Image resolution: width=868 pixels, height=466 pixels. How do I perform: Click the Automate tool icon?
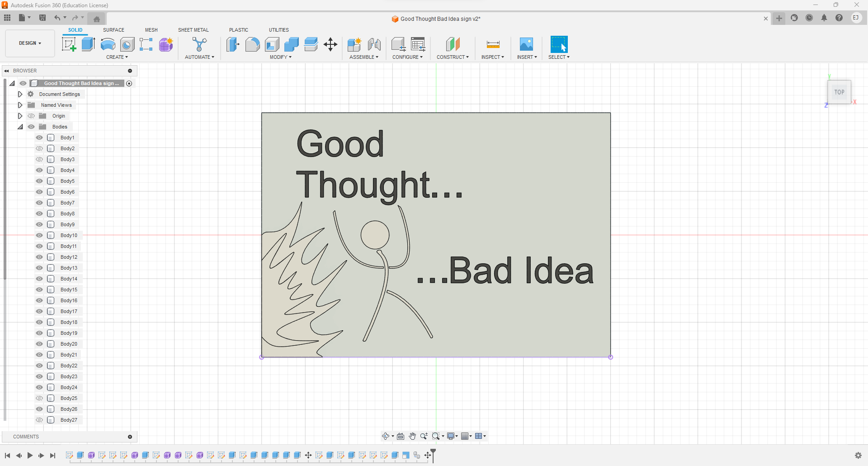pyautogui.click(x=199, y=44)
